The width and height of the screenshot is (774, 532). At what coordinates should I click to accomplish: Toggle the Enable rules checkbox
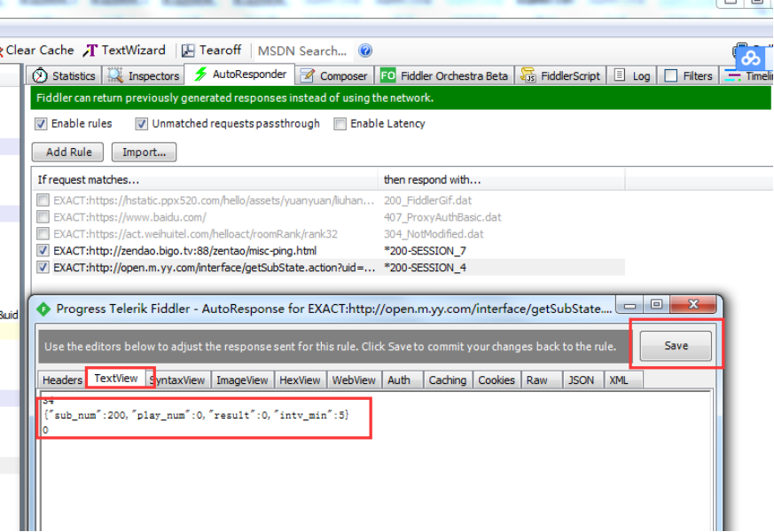point(41,124)
